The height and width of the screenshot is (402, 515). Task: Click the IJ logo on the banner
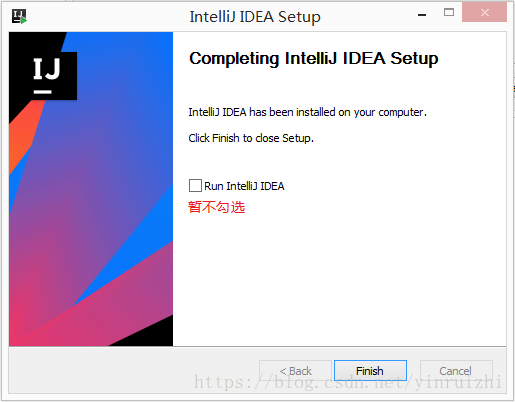click(47, 76)
